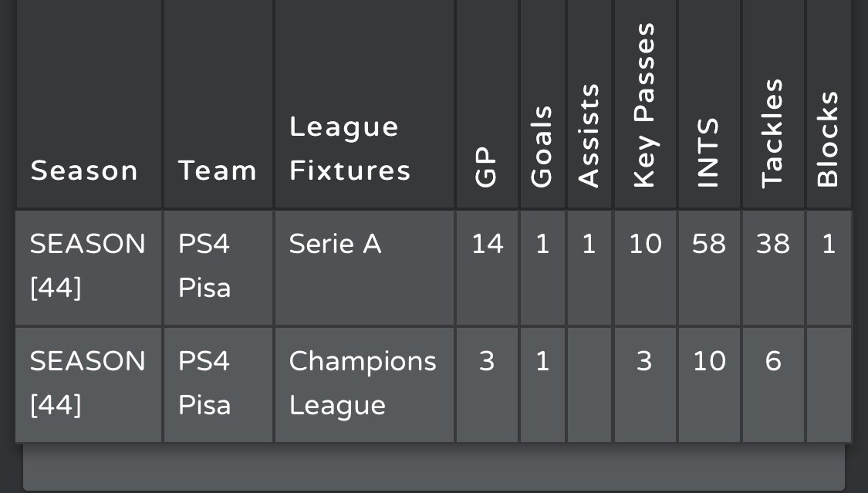
Task: Sort table by Season column header
Action: [84, 171]
